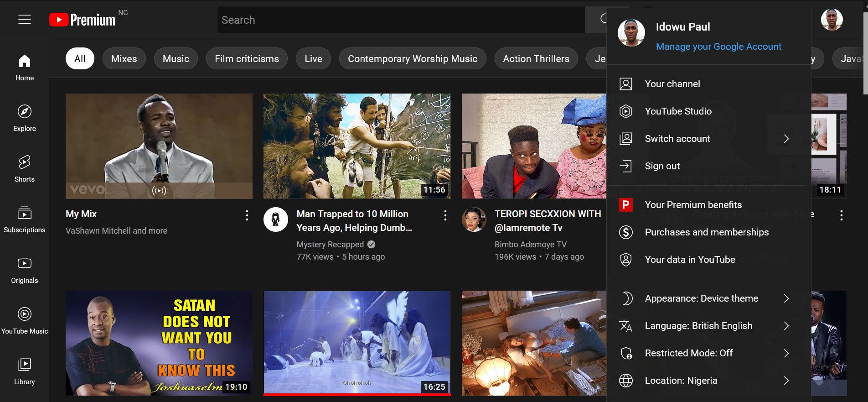The height and width of the screenshot is (402, 868).
Task: Play the 16:25 worship concert thumbnail
Action: pos(357,343)
